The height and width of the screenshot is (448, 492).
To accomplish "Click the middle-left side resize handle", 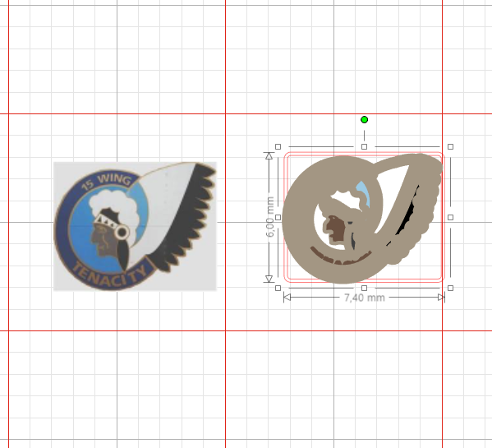I will (278, 217).
